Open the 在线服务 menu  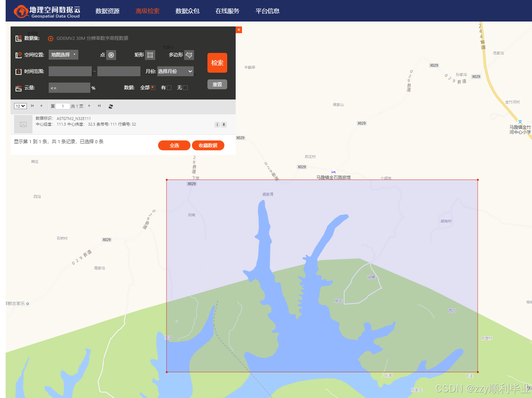(x=227, y=11)
